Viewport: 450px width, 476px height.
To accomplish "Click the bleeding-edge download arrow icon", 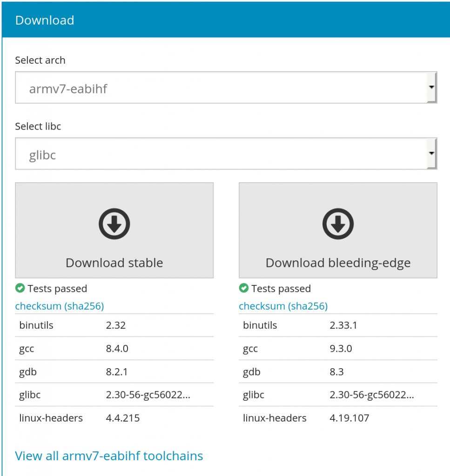I will (x=338, y=224).
